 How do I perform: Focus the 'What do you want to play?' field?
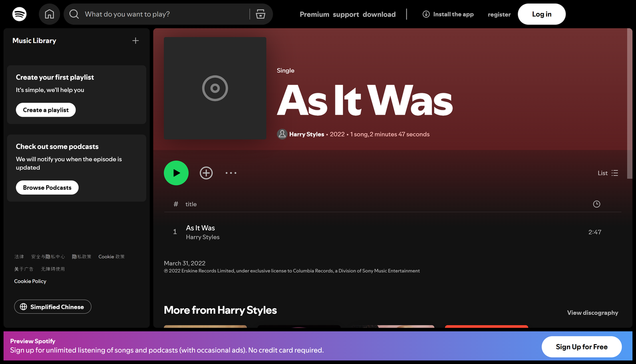[x=166, y=14]
